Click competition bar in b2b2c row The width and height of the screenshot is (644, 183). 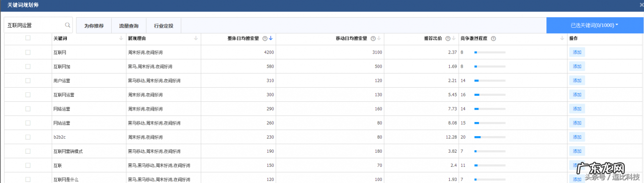point(490,137)
